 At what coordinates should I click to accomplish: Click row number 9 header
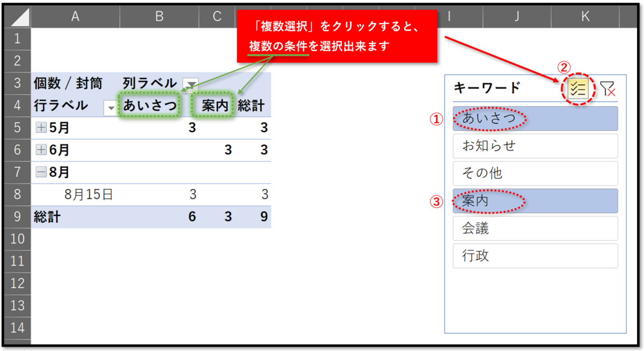(x=17, y=217)
